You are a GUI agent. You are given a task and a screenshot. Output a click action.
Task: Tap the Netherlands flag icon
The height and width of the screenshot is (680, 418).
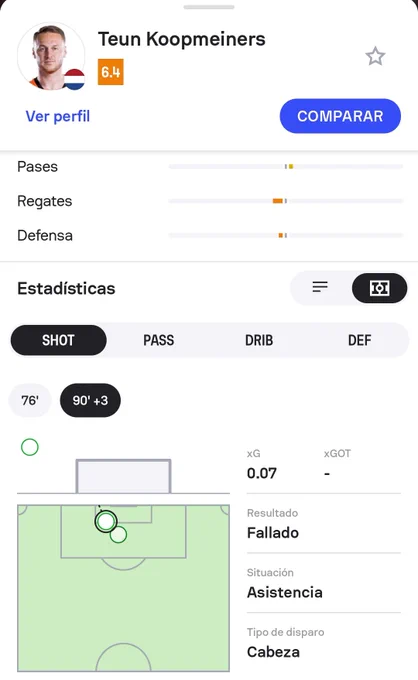75,79
